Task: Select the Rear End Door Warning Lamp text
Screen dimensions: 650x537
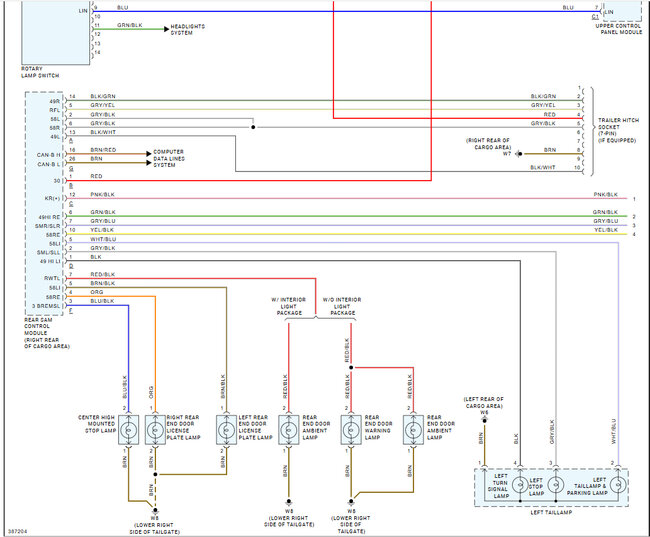Action: point(378,427)
